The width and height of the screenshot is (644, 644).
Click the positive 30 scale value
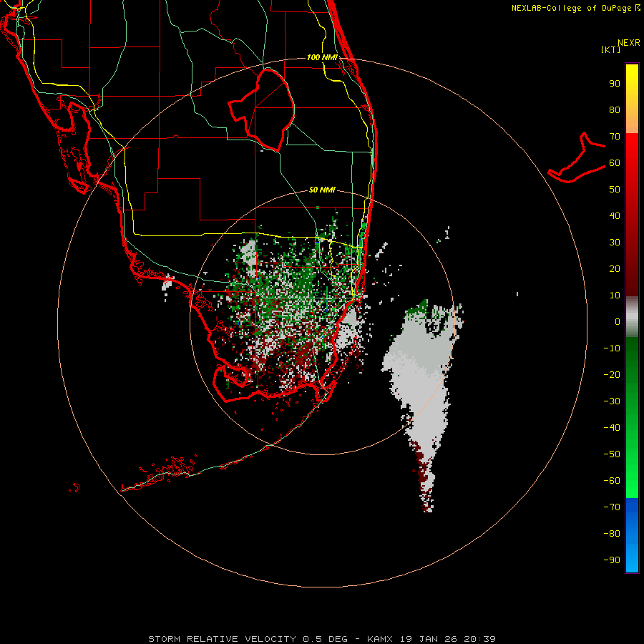pyautogui.click(x=615, y=243)
